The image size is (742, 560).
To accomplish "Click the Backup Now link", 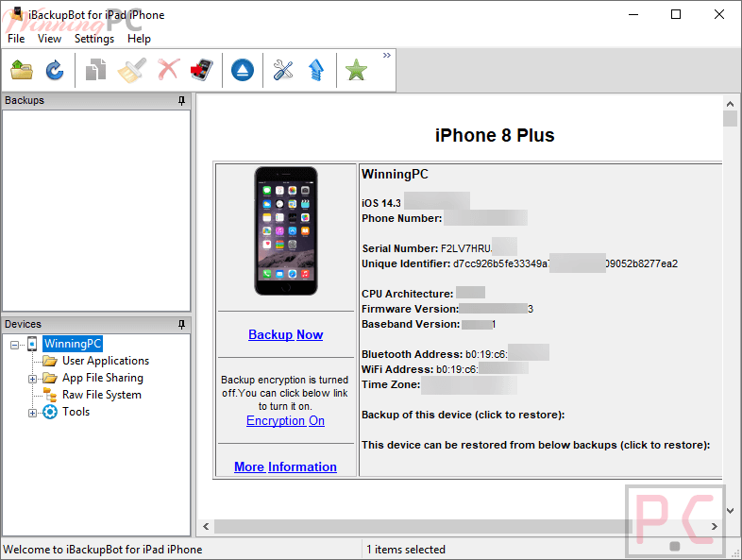I will [x=285, y=334].
